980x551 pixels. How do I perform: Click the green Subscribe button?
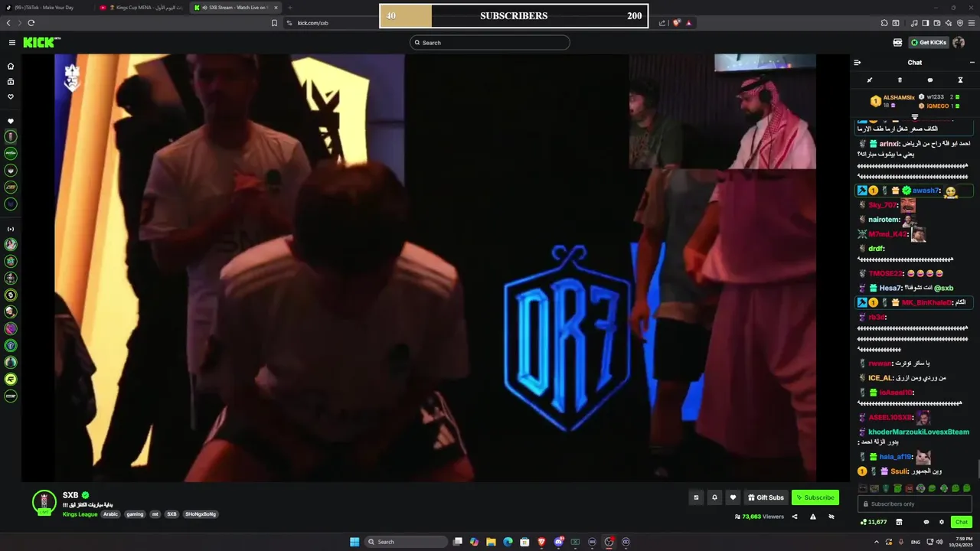(x=815, y=497)
